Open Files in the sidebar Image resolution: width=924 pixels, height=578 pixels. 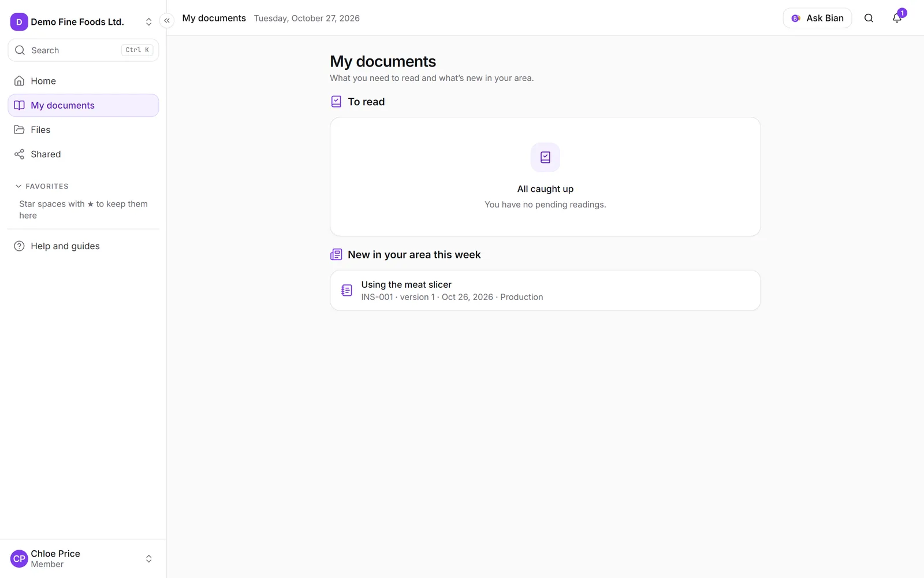pyautogui.click(x=83, y=129)
